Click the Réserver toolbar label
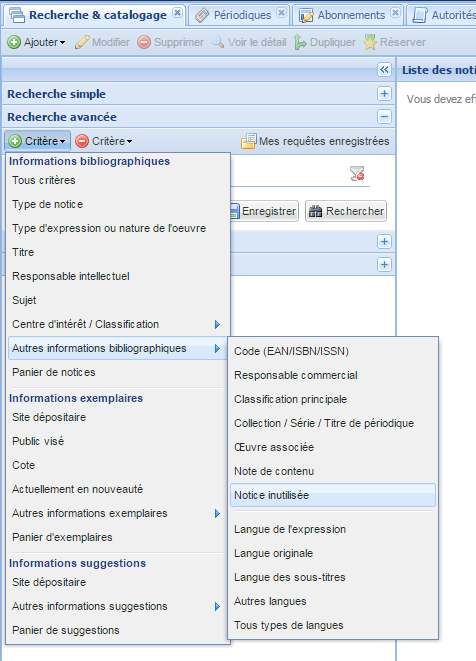The height and width of the screenshot is (661, 476). pyautogui.click(x=403, y=43)
